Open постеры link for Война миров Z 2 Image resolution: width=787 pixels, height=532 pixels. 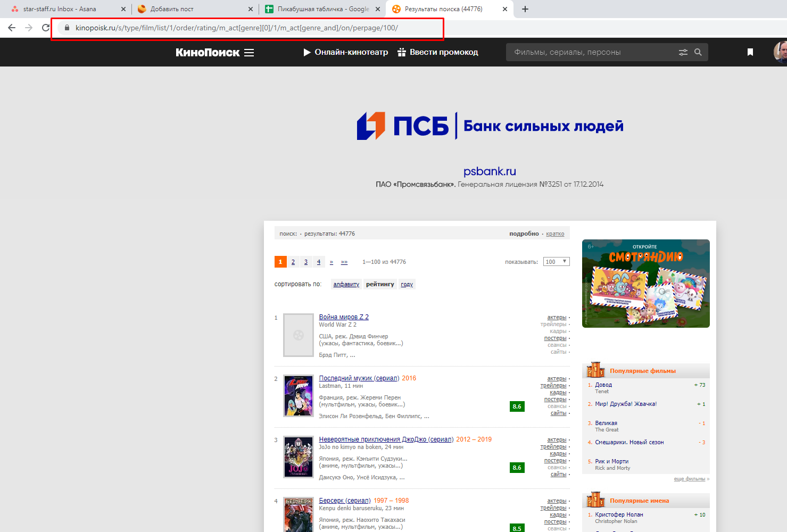coord(556,338)
